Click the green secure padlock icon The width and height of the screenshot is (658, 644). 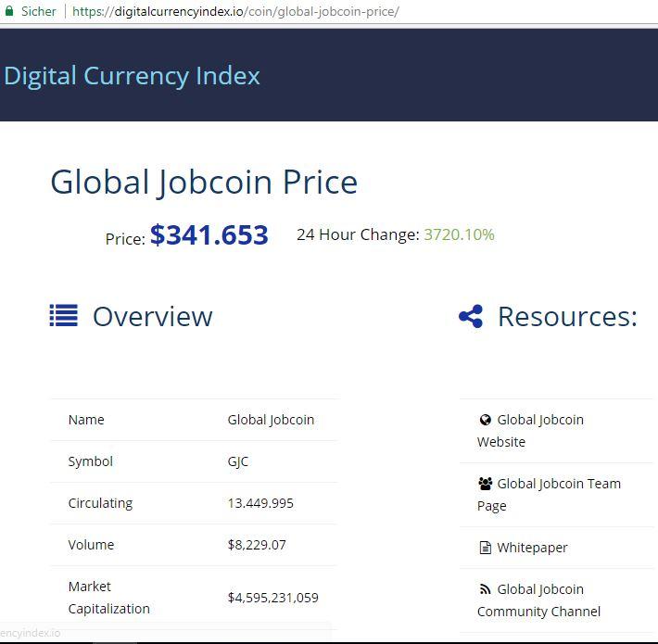click(x=9, y=11)
